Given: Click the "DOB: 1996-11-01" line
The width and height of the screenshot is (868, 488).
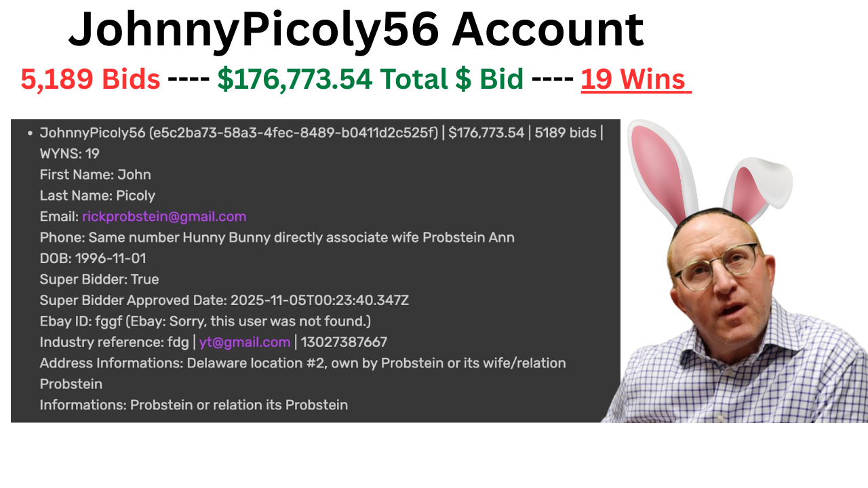Looking at the screenshot, I should coord(93,259).
